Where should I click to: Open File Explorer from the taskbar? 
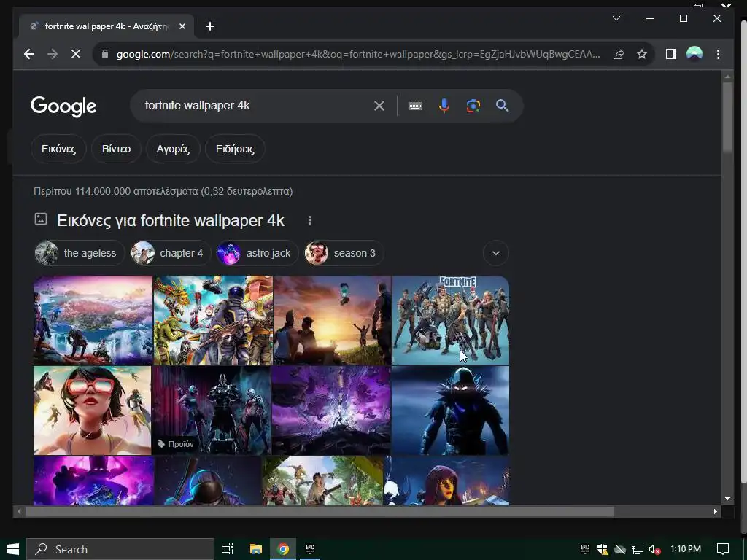[x=256, y=549]
